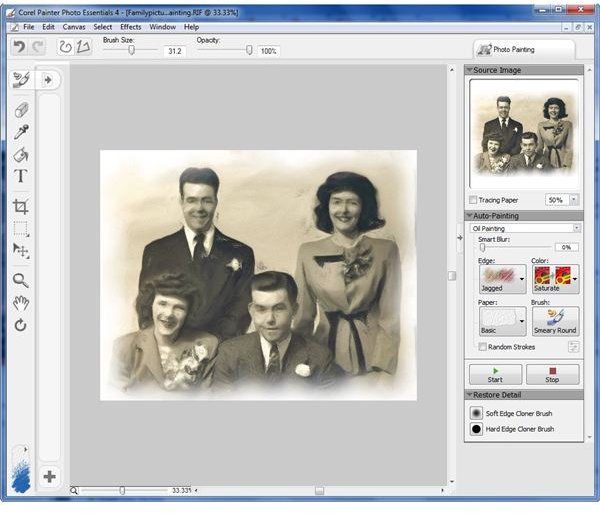Click the Stop auto-painting button

pos(552,374)
